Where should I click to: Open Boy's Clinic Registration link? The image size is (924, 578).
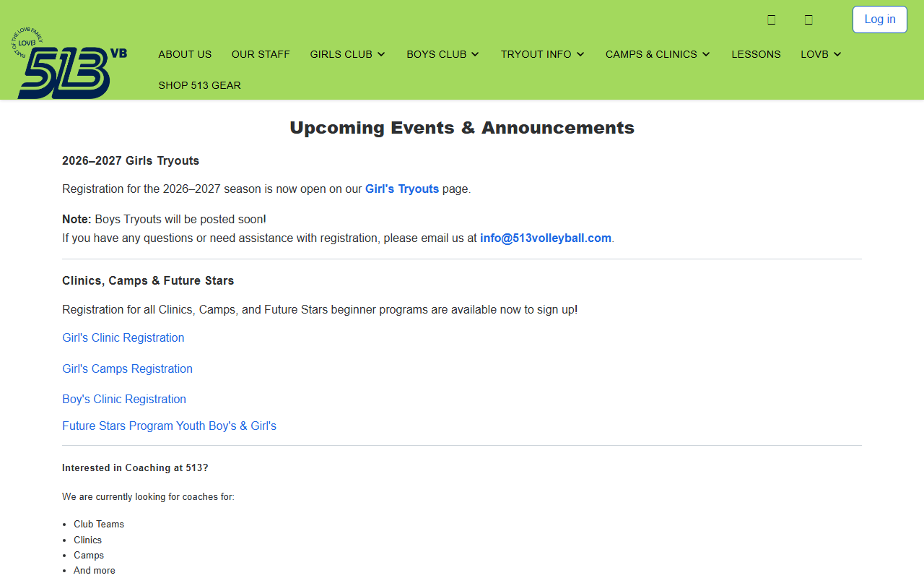(x=124, y=400)
